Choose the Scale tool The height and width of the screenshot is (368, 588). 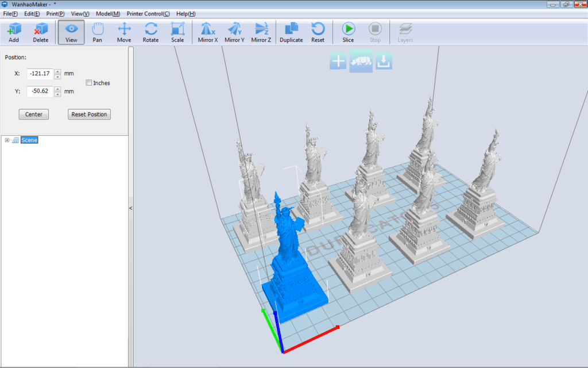(x=177, y=32)
